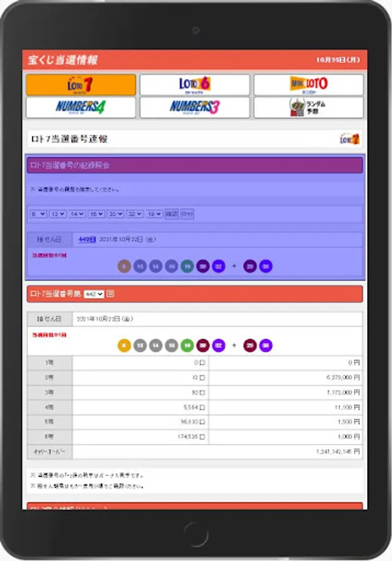Open the draw number dropdown showing 442
Screen dimensions: 392x561
[x=93, y=294]
